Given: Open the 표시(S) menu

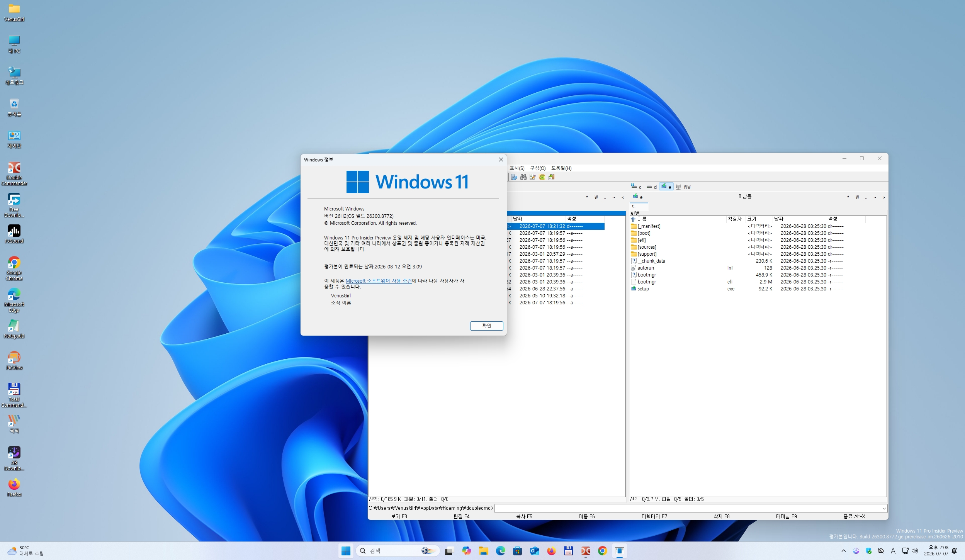Looking at the screenshot, I should (517, 168).
